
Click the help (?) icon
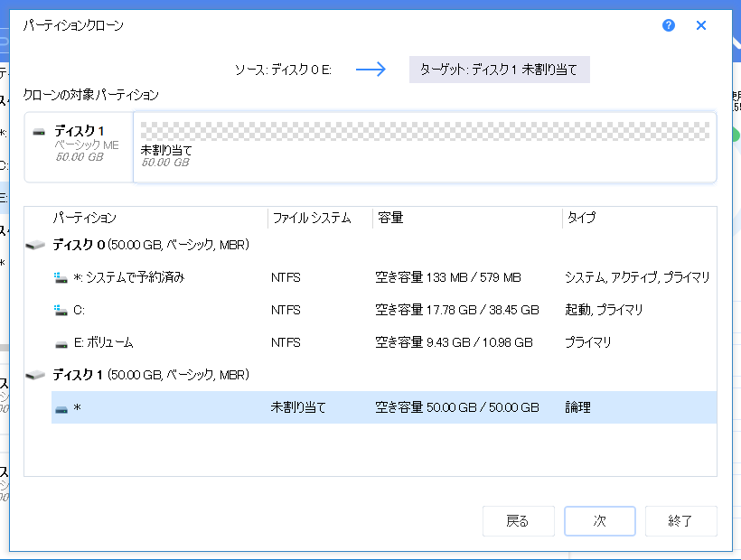[x=668, y=26]
